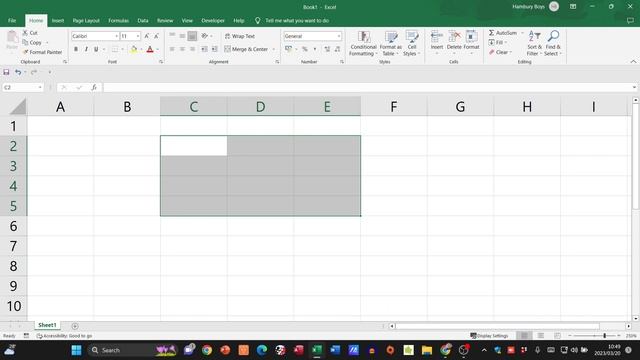
Task: Click the red Font Color swatch
Action: 150,49
